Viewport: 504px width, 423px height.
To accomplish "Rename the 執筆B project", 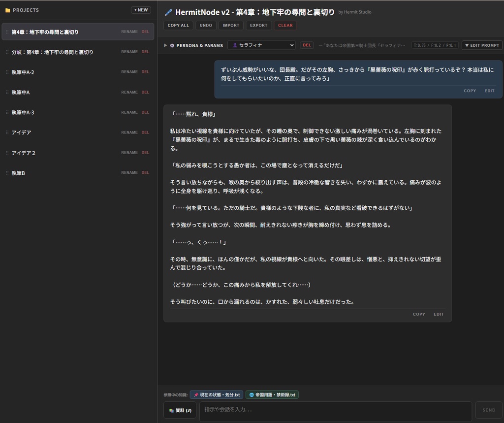I will click(129, 172).
